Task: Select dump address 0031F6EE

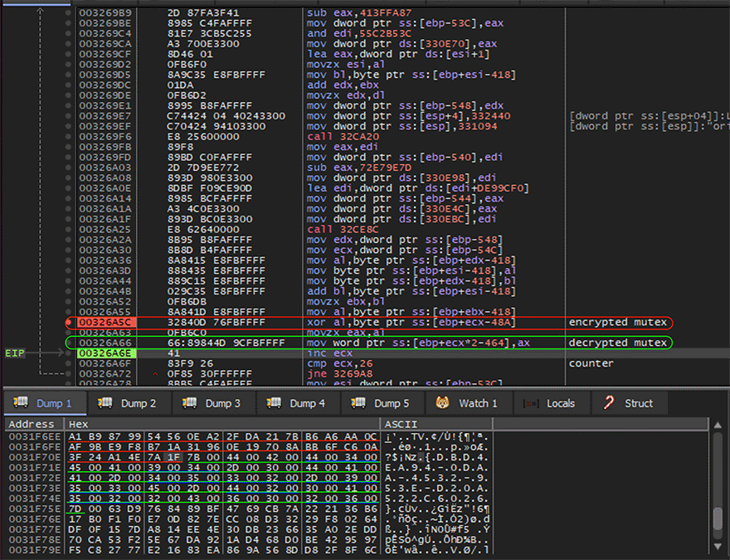Action: coord(35,436)
